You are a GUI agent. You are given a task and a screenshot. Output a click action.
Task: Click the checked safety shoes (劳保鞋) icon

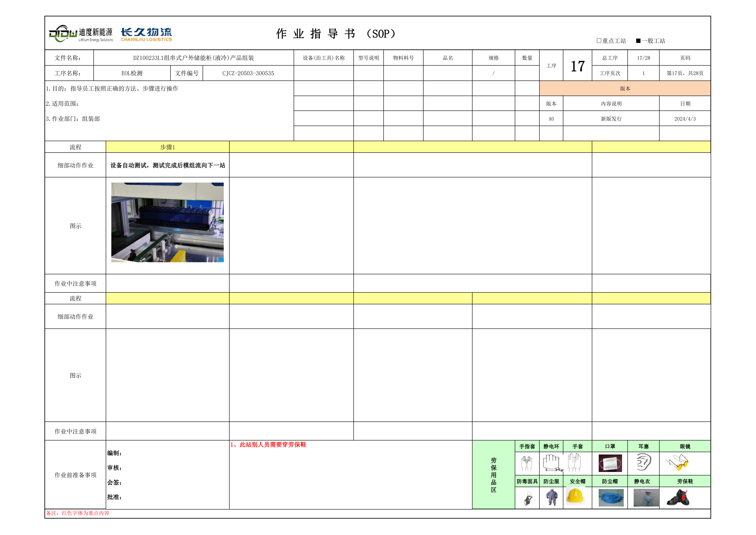pyautogui.click(x=678, y=497)
